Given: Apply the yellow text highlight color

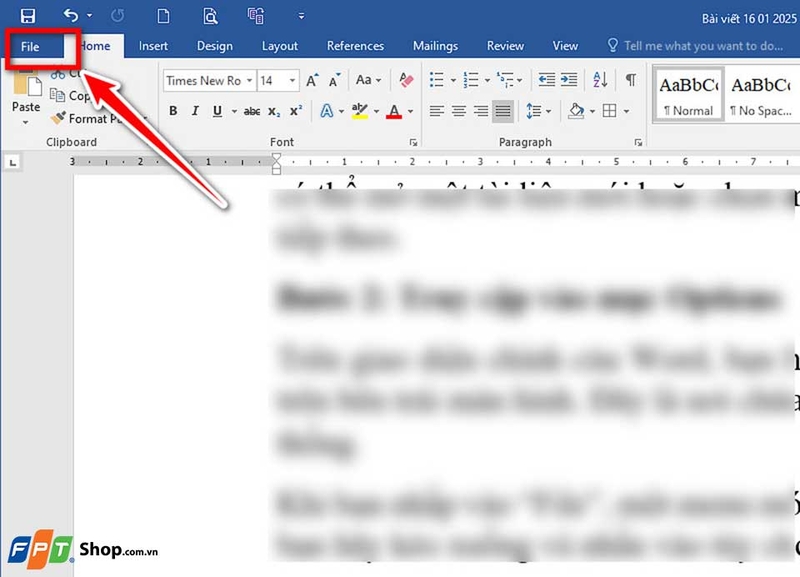Looking at the screenshot, I should coord(360,111).
